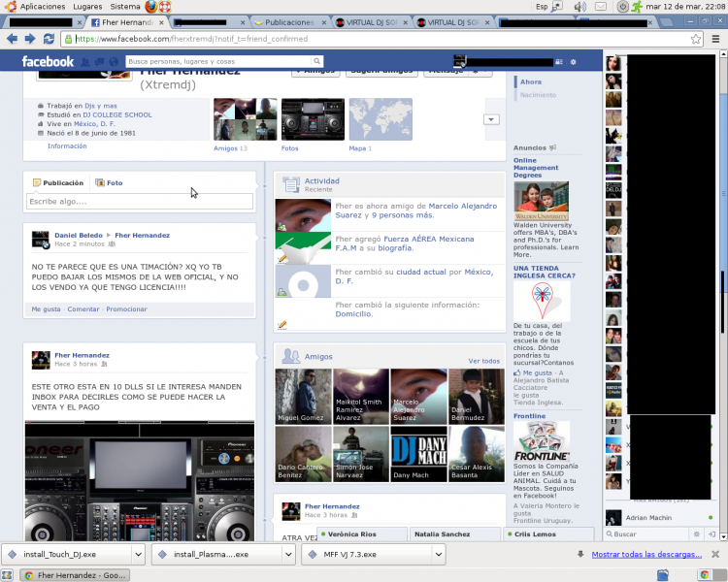Click the power shutdown icon
This screenshot has height=582, width=728.
pos(622,7)
